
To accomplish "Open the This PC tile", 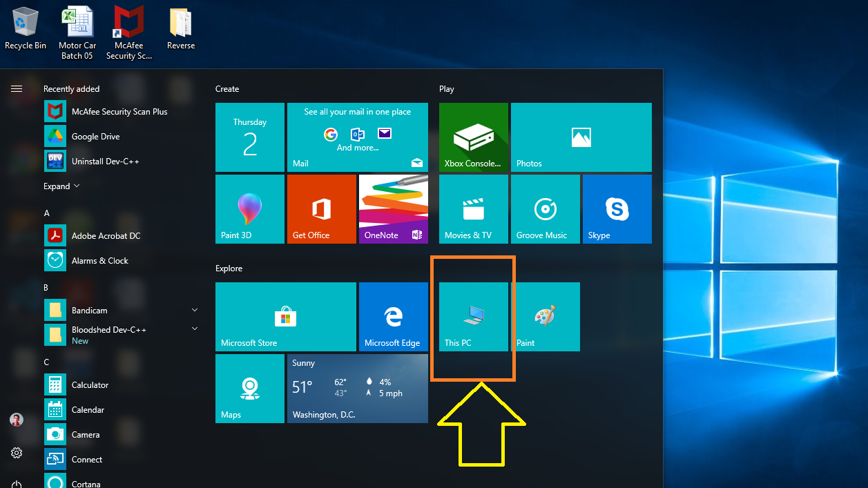I will tap(474, 317).
